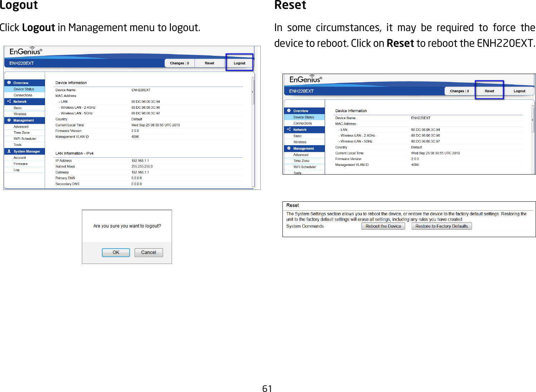
Task: Open Log under System Manager
Action: (24, 170)
